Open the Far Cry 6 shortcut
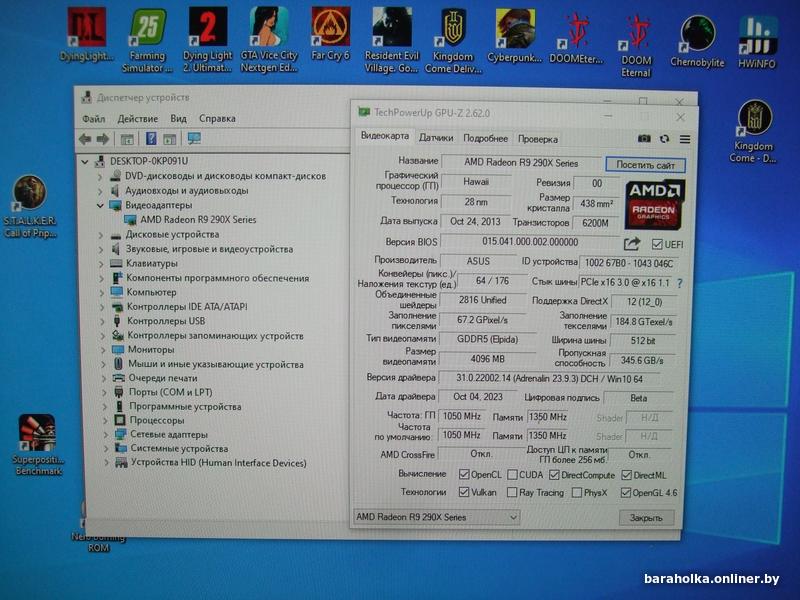The height and width of the screenshot is (600, 800). [330, 34]
